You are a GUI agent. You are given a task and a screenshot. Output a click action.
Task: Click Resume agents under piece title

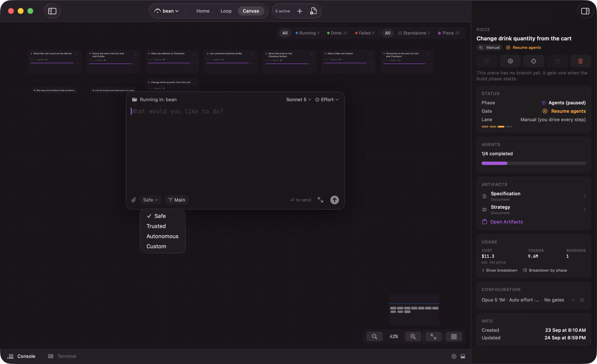524,48
